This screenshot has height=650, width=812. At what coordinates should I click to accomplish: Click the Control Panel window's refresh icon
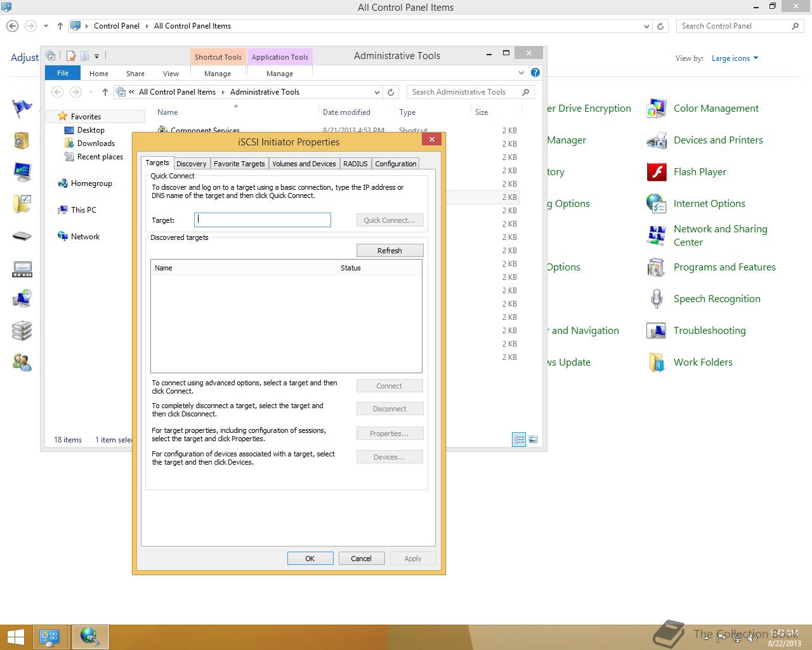coord(660,26)
